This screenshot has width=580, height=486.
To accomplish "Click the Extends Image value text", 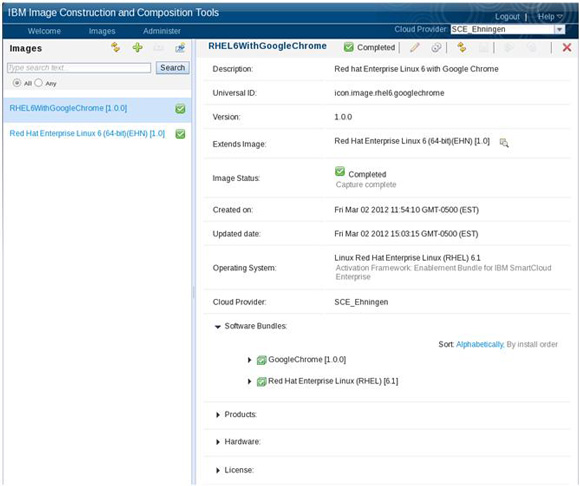I will 412,141.
